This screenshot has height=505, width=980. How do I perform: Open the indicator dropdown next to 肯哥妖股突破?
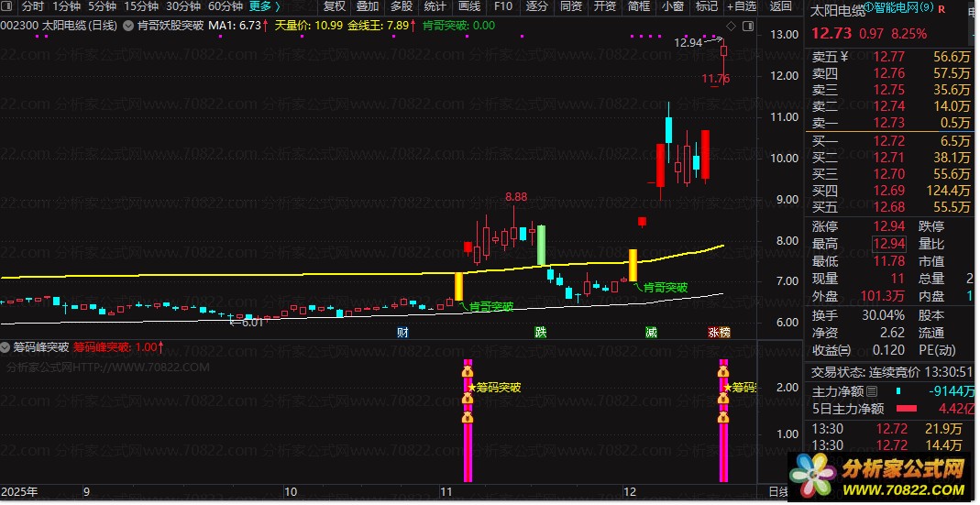tap(128, 26)
